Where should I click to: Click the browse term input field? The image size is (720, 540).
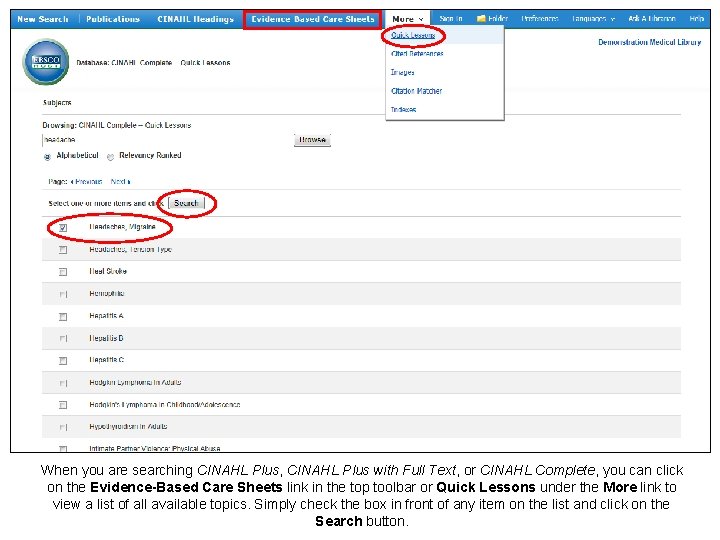point(165,140)
